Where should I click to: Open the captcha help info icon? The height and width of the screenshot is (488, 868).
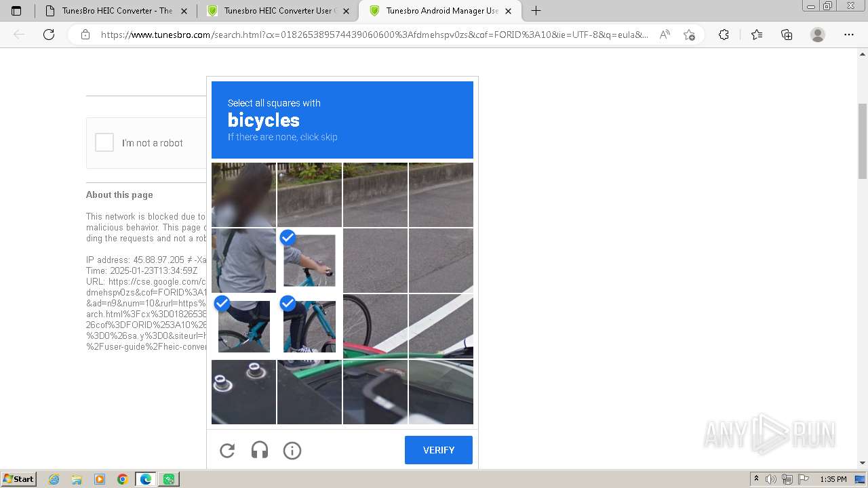(x=292, y=450)
